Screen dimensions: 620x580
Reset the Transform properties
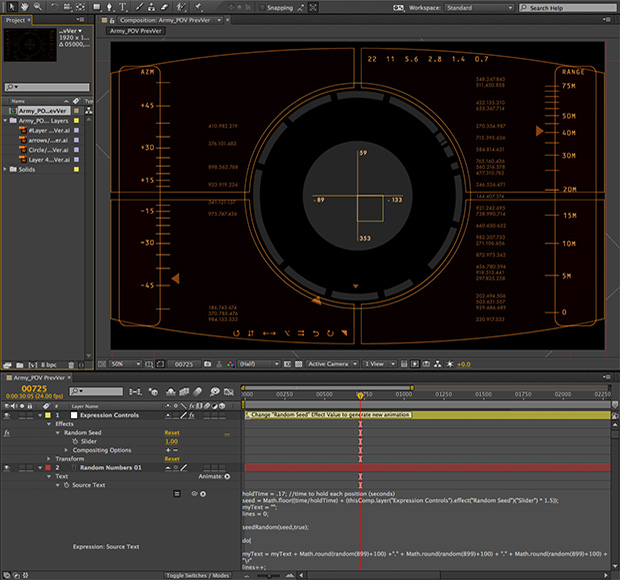point(172,459)
